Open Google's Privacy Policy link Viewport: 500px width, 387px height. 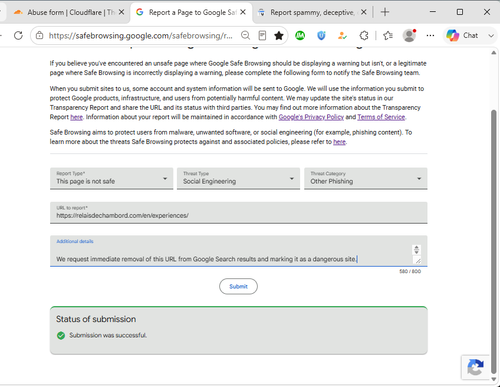[311, 117]
